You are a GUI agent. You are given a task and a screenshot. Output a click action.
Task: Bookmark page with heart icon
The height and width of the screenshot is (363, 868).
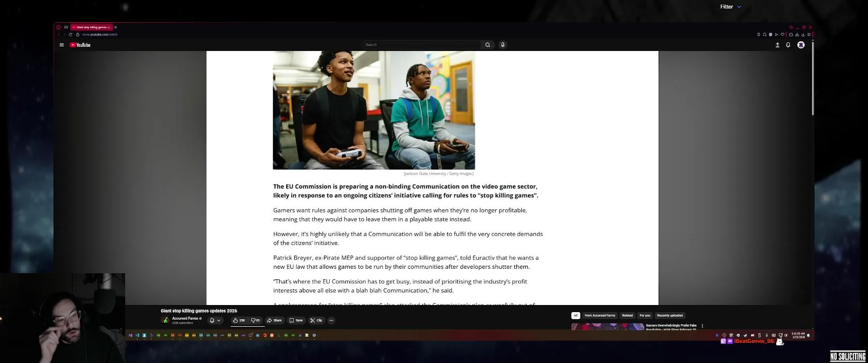click(x=783, y=35)
